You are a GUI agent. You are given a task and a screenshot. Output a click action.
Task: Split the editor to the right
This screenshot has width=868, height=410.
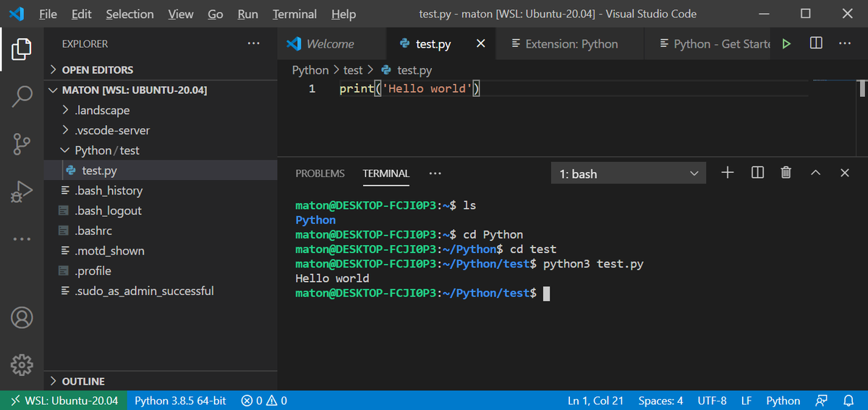[816, 43]
